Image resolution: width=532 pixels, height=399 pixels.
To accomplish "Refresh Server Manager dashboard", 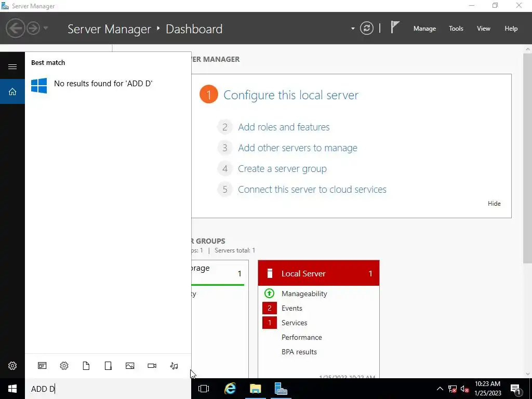I will pyautogui.click(x=367, y=28).
